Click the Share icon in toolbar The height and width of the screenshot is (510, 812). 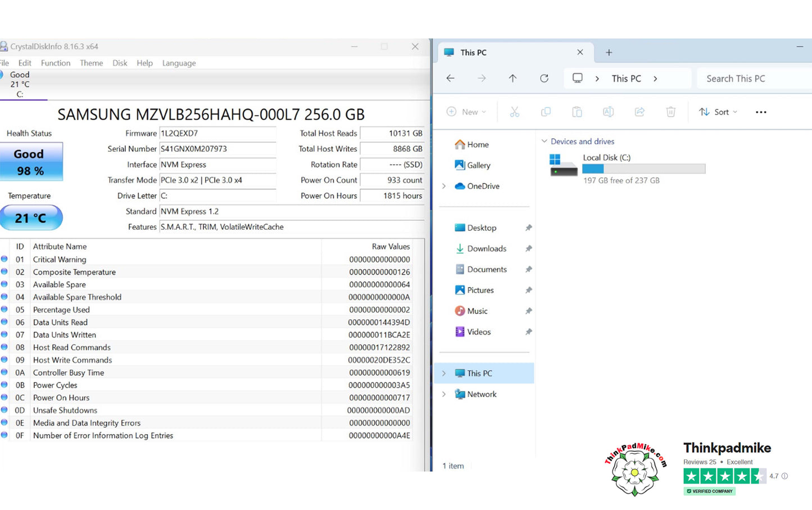tap(639, 112)
